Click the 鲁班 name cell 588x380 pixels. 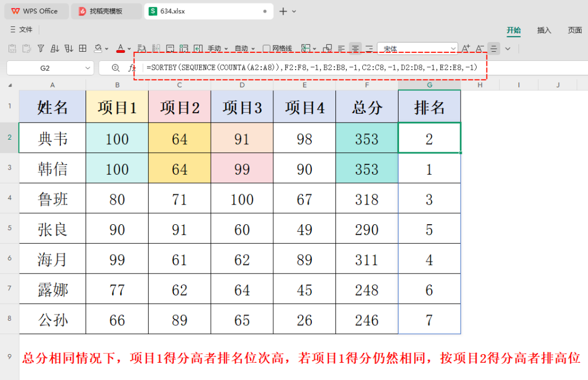click(x=52, y=198)
